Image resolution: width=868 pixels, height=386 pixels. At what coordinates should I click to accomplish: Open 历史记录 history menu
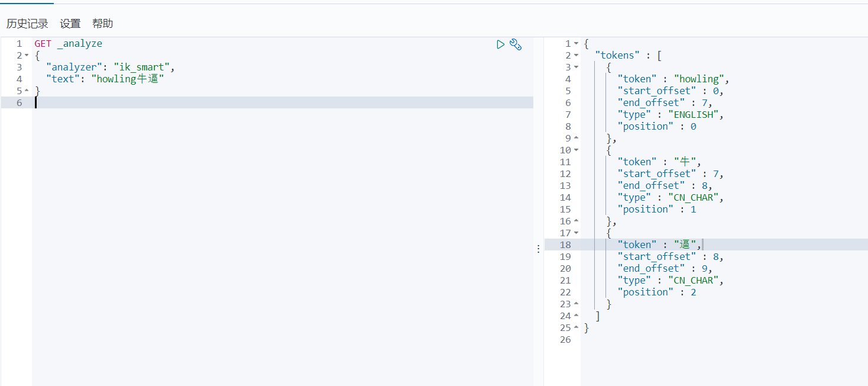(27, 24)
